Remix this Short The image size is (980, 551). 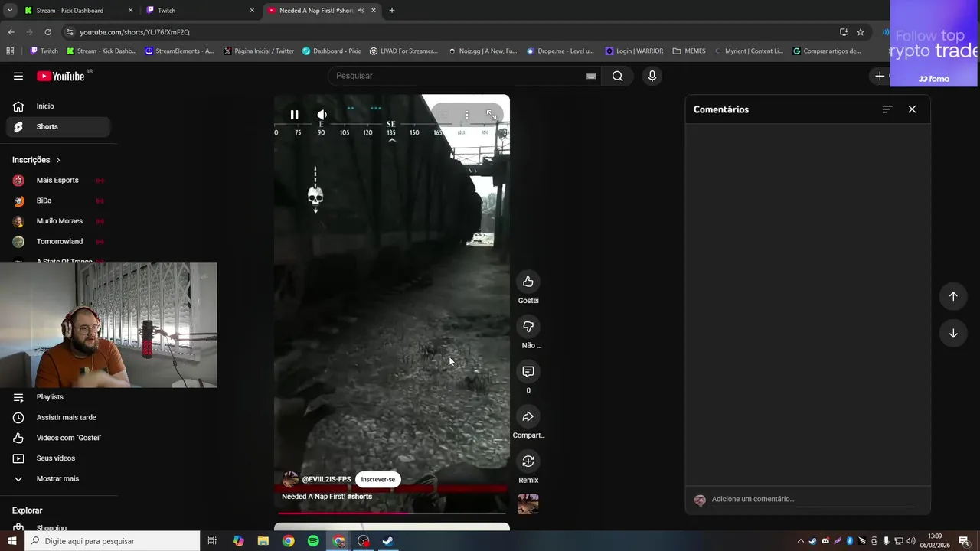pyautogui.click(x=528, y=461)
